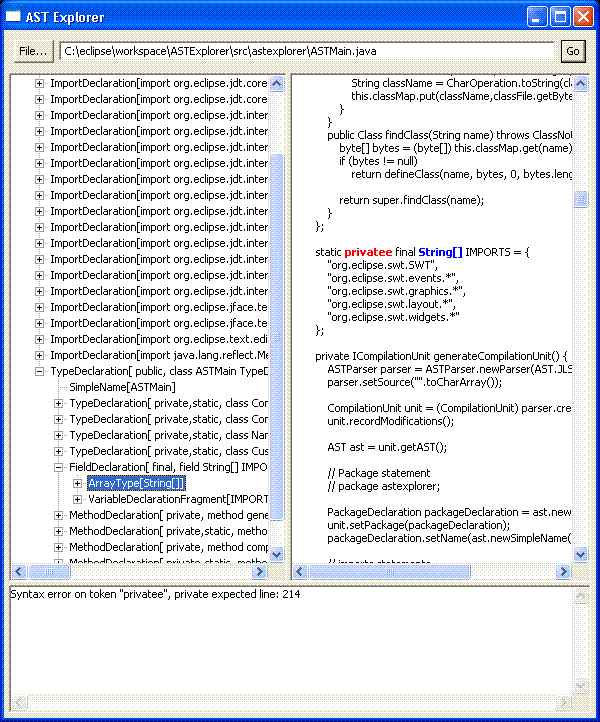The height and width of the screenshot is (722, 600).
Task: Click the 'unit.recordModifications();' line
Action: pyautogui.click(x=390, y=421)
